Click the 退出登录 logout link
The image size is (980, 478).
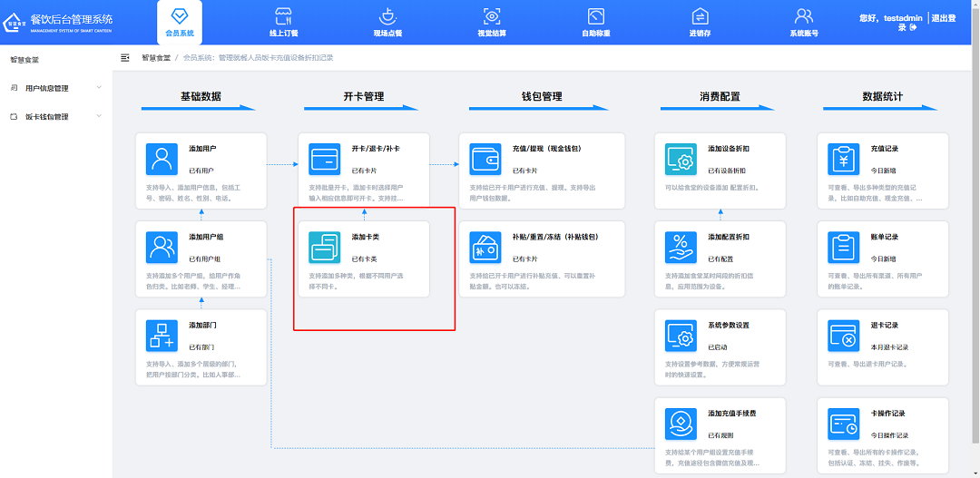[x=937, y=18]
